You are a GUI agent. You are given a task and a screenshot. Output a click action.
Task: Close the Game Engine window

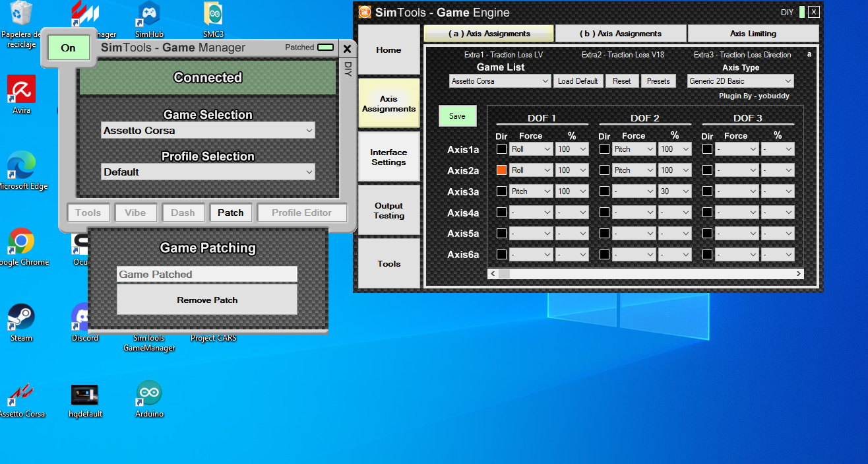pos(814,12)
